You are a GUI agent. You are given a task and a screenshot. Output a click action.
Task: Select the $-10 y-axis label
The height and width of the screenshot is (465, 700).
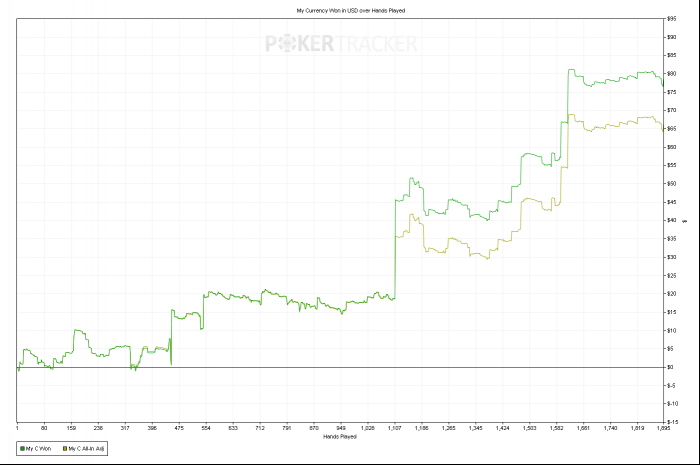pyautogui.click(x=672, y=404)
